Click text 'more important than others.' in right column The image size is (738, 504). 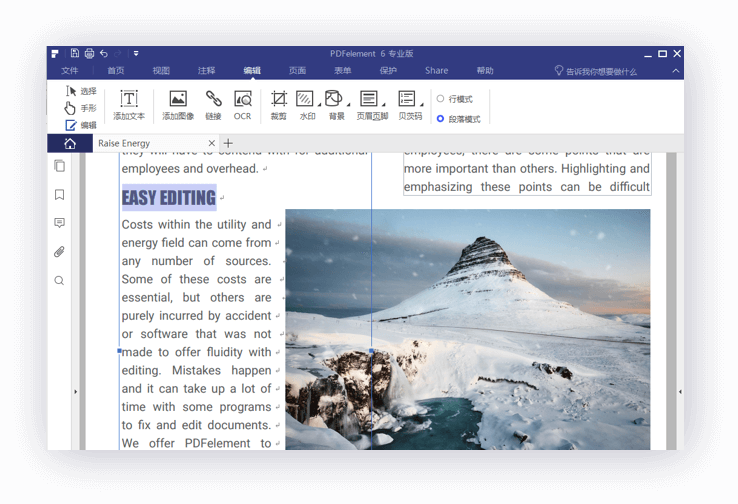pyautogui.click(x=481, y=168)
